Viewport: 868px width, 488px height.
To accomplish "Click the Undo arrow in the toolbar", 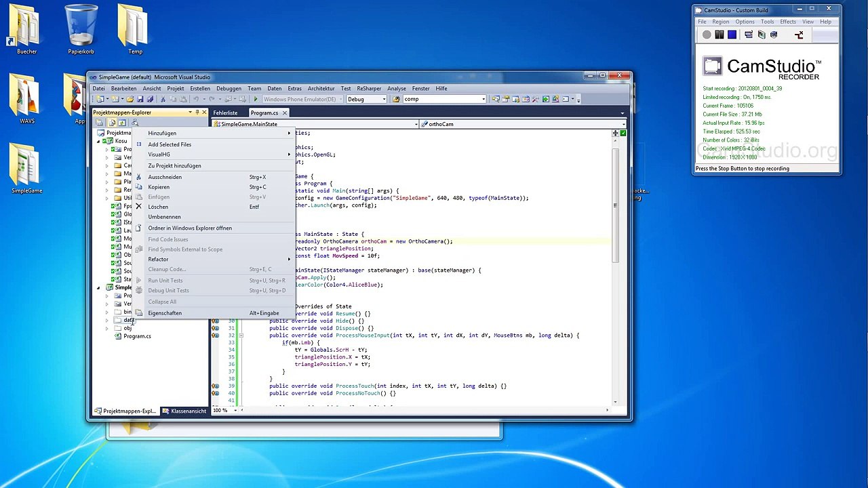I will [196, 100].
